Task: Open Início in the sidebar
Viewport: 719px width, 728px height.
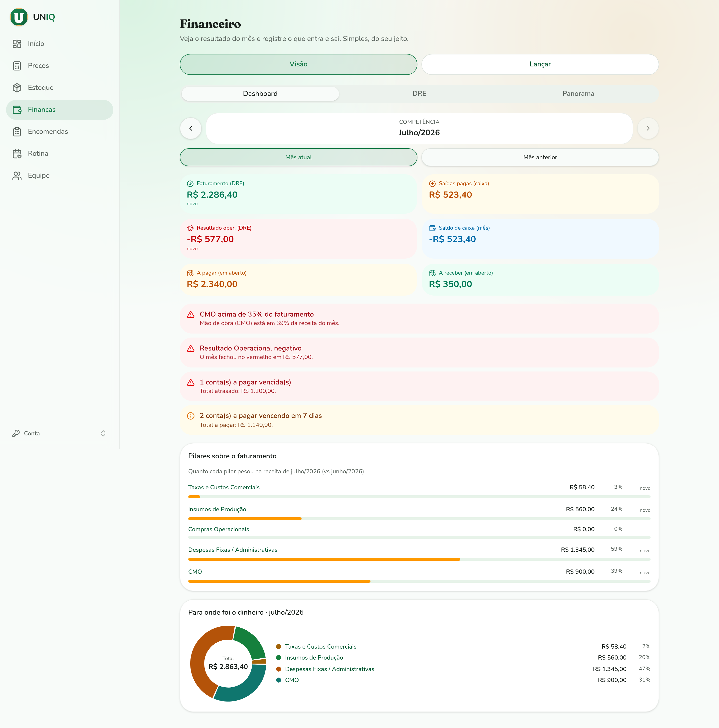Action: coord(59,44)
